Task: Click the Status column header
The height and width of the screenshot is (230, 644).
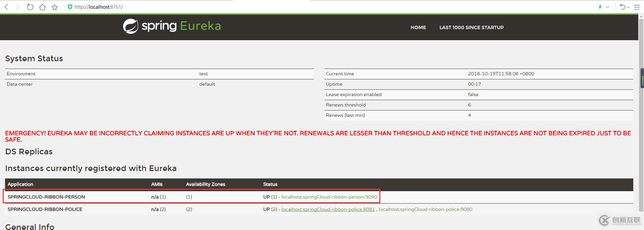Action: (270, 184)
